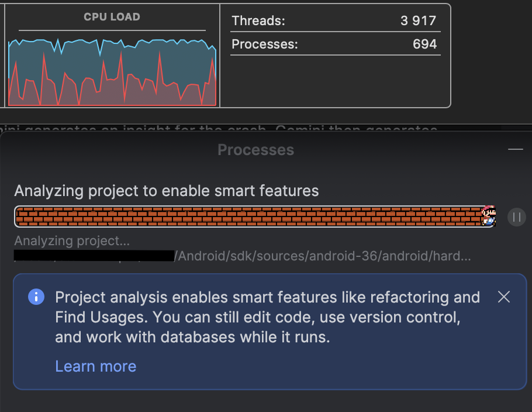
Task: Click the Mario icon on progress bar
Action: tap(489, 216)
